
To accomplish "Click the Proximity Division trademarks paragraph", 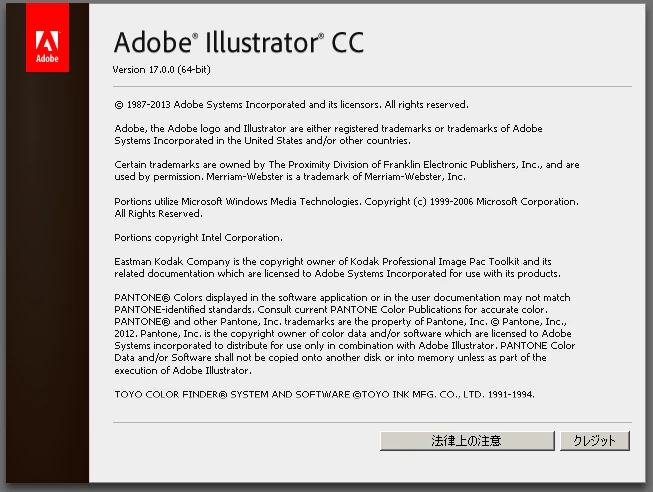I will [346, 170].
